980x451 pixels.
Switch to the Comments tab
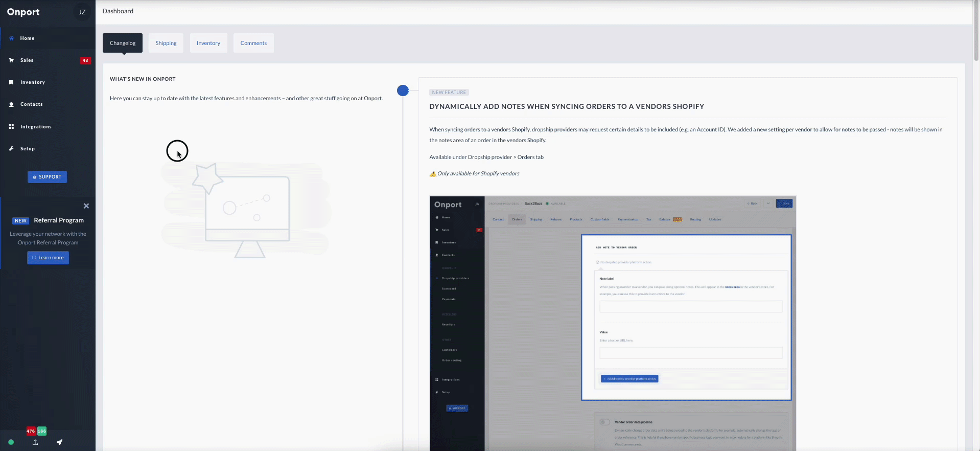[253, 43]
